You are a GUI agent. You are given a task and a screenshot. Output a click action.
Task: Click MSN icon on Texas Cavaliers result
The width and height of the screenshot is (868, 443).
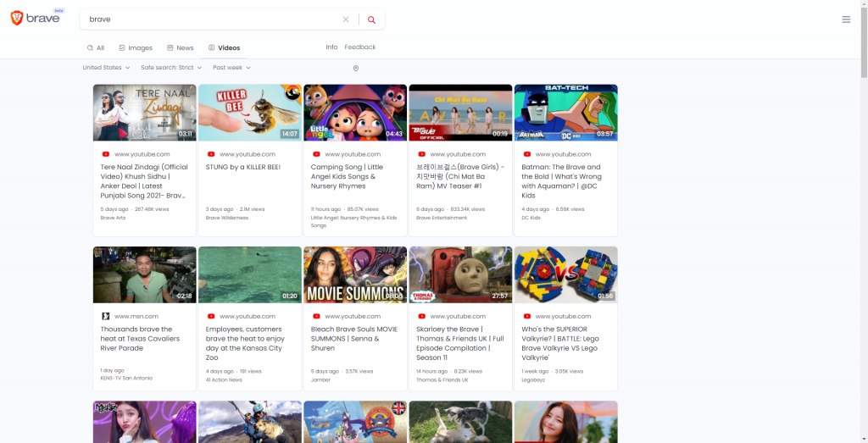click(106, 316)
